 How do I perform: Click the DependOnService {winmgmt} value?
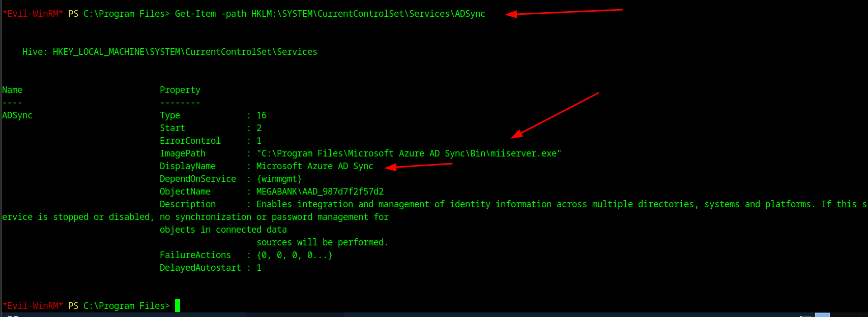pos(279,179)
